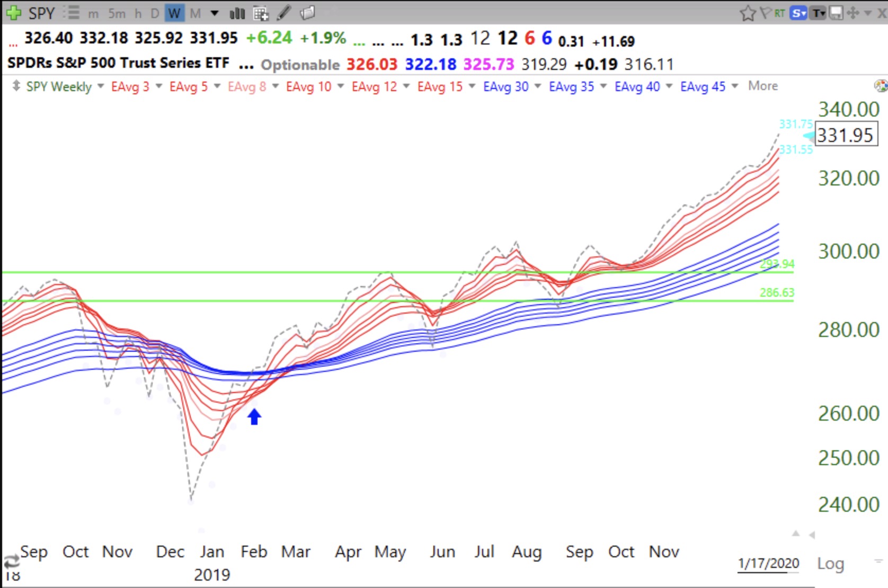Switch to the 'm' minute timeframe
Viewport: 888px width, 588px height.
(93, 13)
